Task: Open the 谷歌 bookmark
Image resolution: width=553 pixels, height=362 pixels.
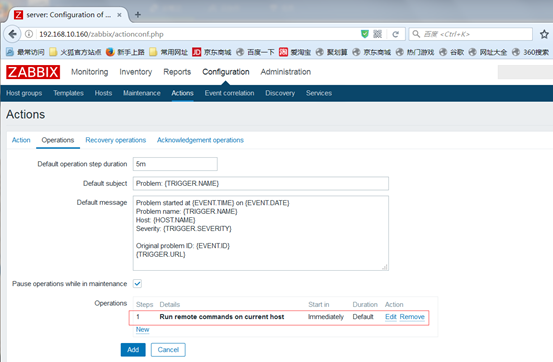Action: (451, 52)
